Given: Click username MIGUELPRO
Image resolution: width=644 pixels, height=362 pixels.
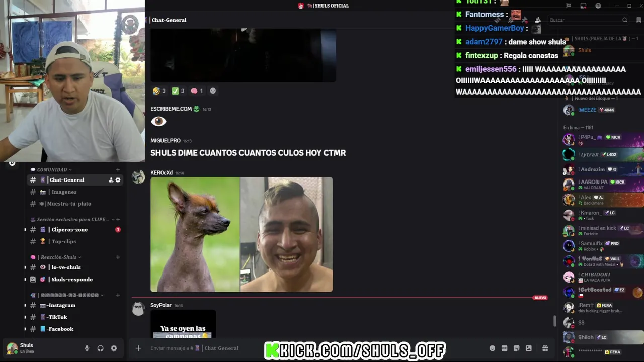Looking at the screenshot, I should click(166, 141).
